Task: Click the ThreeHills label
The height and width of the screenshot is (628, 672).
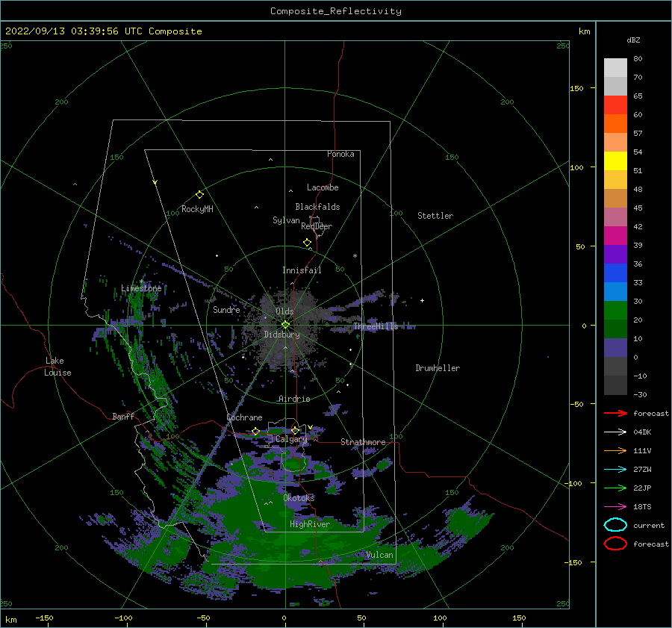Action: click(x=376, y=326)
